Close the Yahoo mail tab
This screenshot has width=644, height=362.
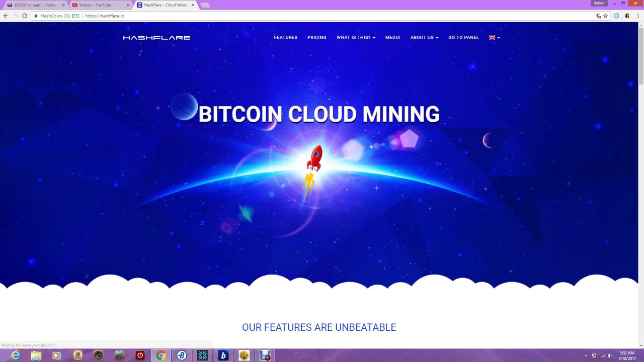(63, 5)
